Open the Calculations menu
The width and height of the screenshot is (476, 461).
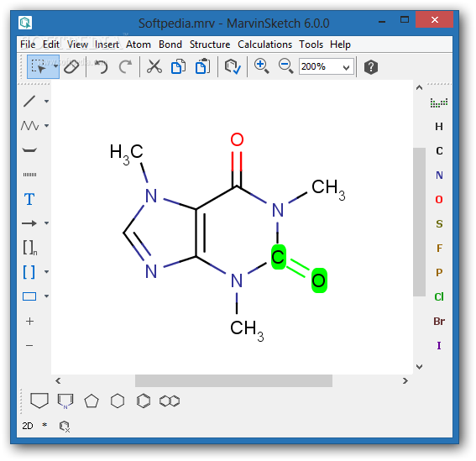click(264, 45)
